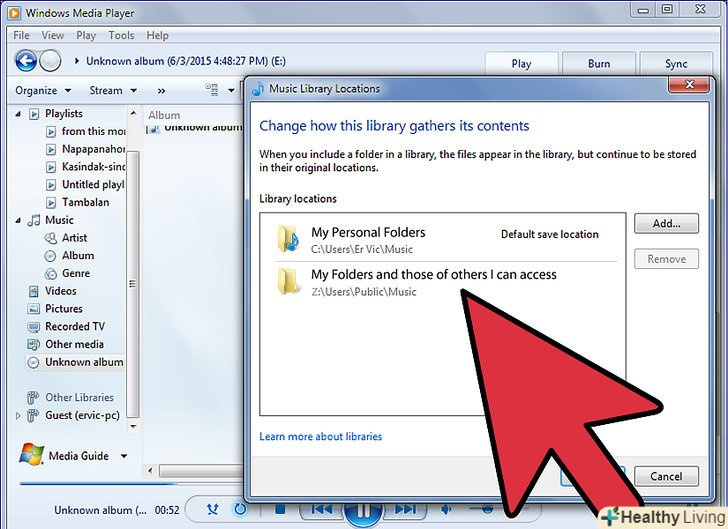The height and width of the screenshot is (529, 728).
Task: Open the view options icon in toolbar
Action: click(212, 90)
